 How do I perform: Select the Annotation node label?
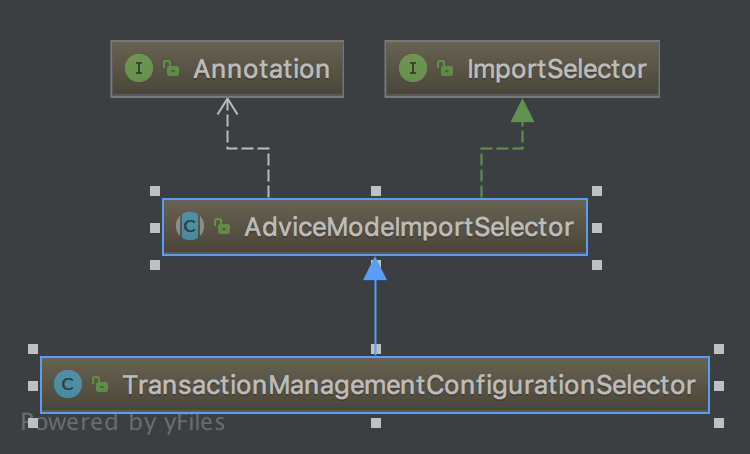[261, 69]
